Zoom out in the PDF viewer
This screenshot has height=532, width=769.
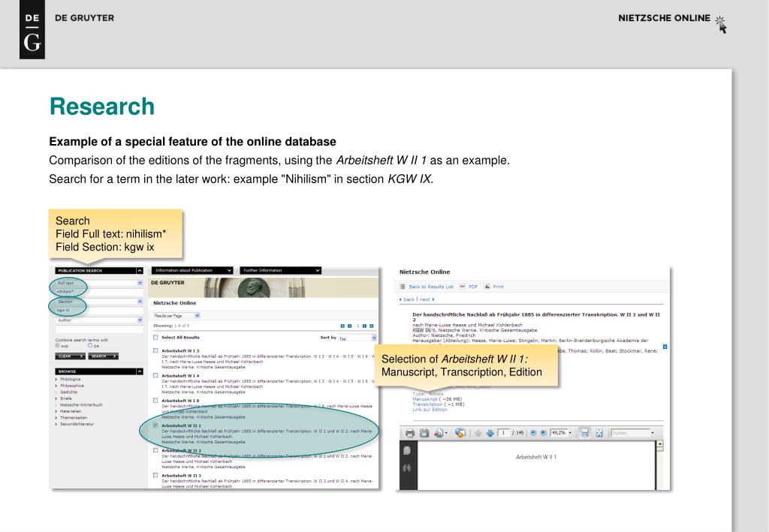click(x=533, y=433)
